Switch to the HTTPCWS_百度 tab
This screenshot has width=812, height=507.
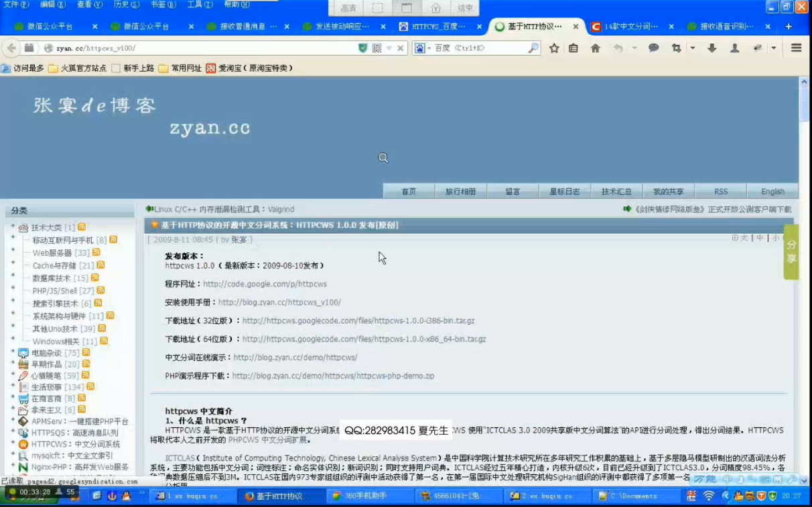[x=438, y=27]
